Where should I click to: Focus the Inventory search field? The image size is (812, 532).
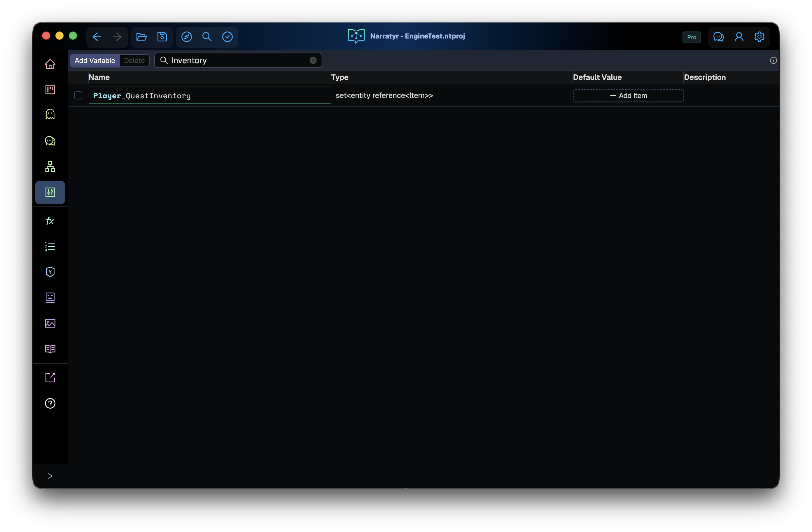[238, 60]
